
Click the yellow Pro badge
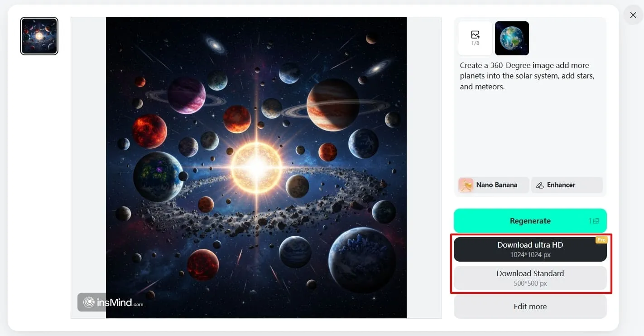click(601, 240)
